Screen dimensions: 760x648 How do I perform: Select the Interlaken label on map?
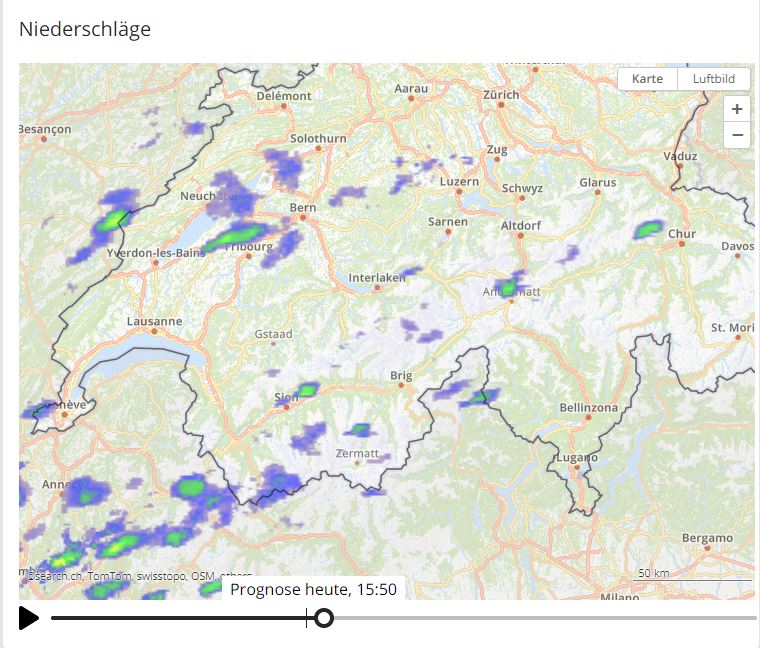376,277
